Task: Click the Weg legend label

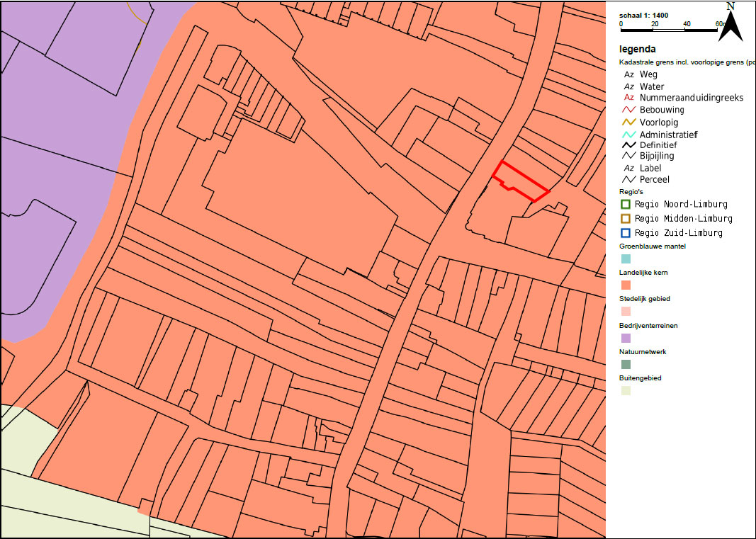Action: click(x=648, y=74)
